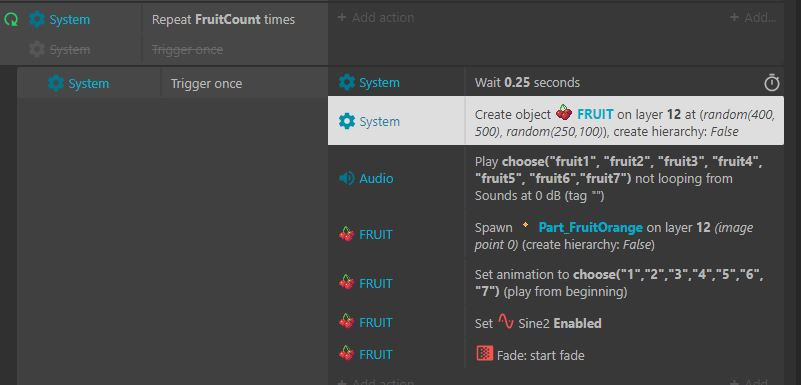Image resolution: width=801 pixels, height=385 pixels.
Task: Select the Trigger once sub-event condition
Action: pos(206,83)
